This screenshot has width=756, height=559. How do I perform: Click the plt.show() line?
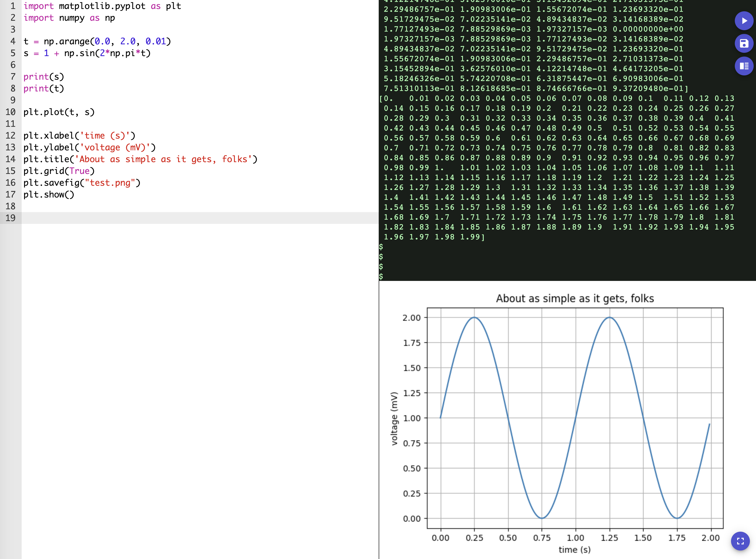[x=48, y=195]
